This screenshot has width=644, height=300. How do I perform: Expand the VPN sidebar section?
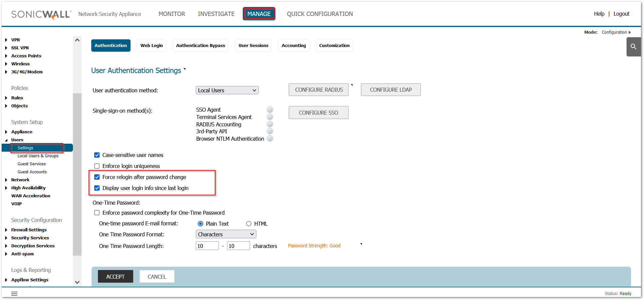pos(6,40)
